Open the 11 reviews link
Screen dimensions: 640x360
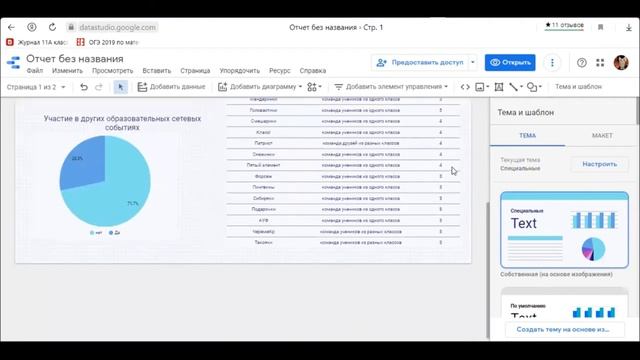564,25
